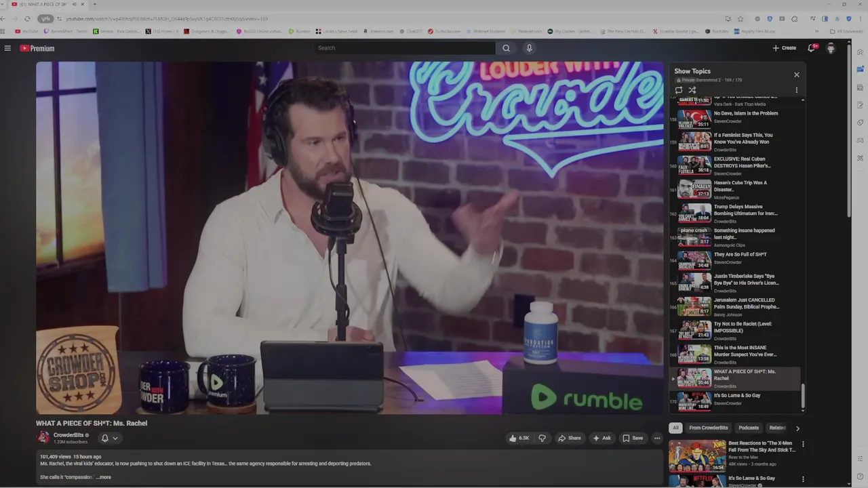Screen dimensions: 868x488
Task: Play 'It's So Lame & So Gay' playlist item
Action: [735, 401]
